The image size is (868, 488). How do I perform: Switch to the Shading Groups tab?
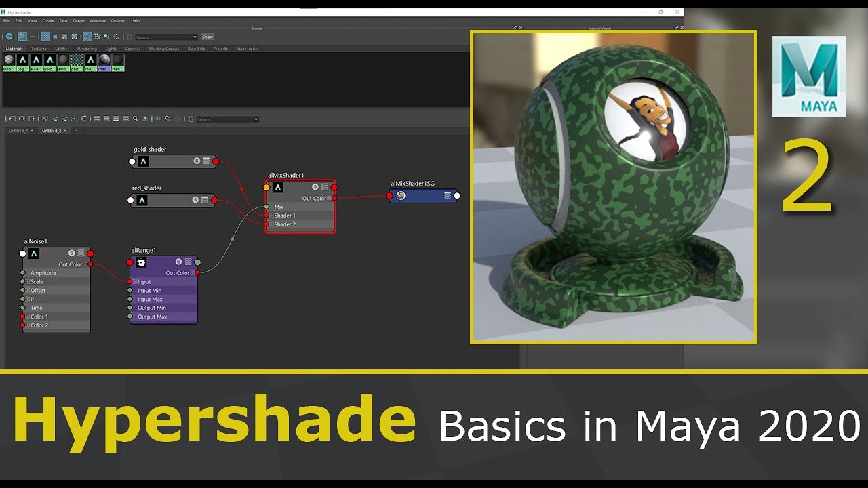point(164,49)
